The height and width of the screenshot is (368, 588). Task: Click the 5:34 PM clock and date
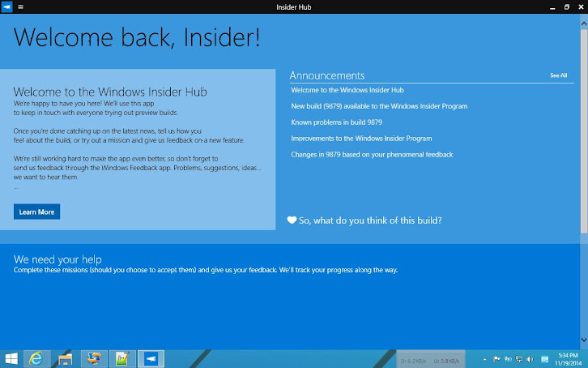click(x=568, y=359)
